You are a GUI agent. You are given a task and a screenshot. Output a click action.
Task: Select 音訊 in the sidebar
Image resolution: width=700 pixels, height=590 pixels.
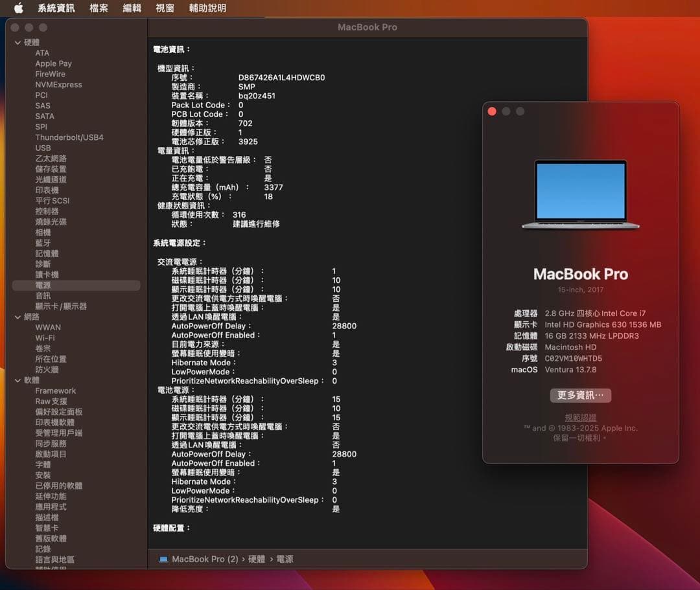tap(43, 296)
